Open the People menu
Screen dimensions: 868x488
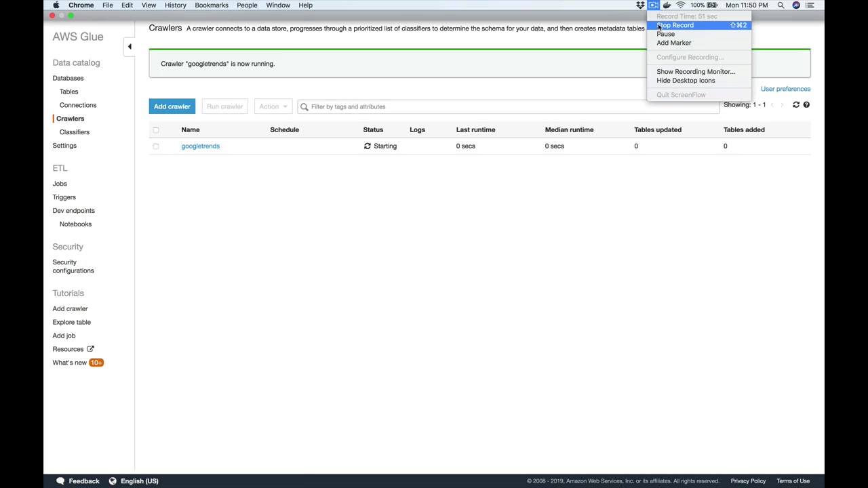coord(247,5)
